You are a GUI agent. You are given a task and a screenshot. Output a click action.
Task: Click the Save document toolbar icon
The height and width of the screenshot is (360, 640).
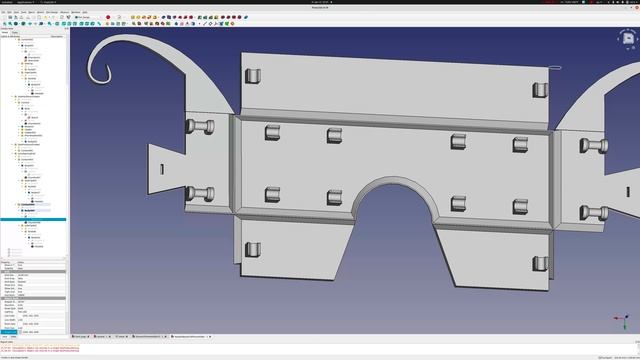16,17
